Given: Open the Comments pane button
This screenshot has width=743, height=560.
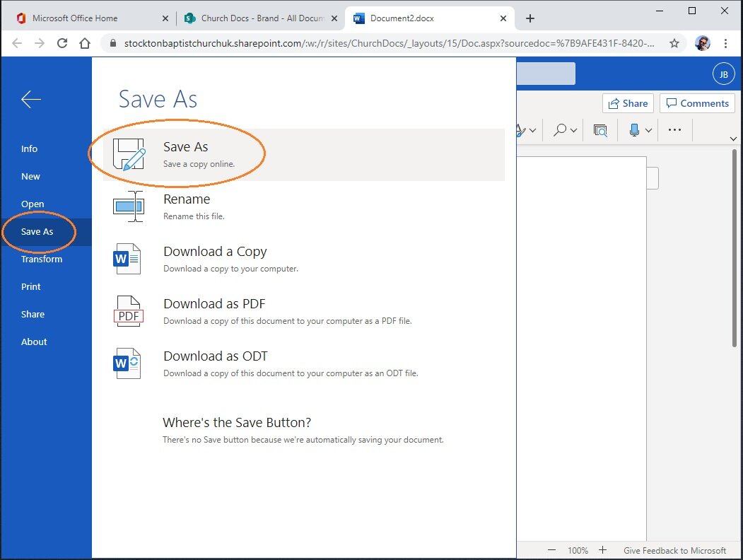Looking at the screenshot, I should pyautogui.click(x=697, y=103).
